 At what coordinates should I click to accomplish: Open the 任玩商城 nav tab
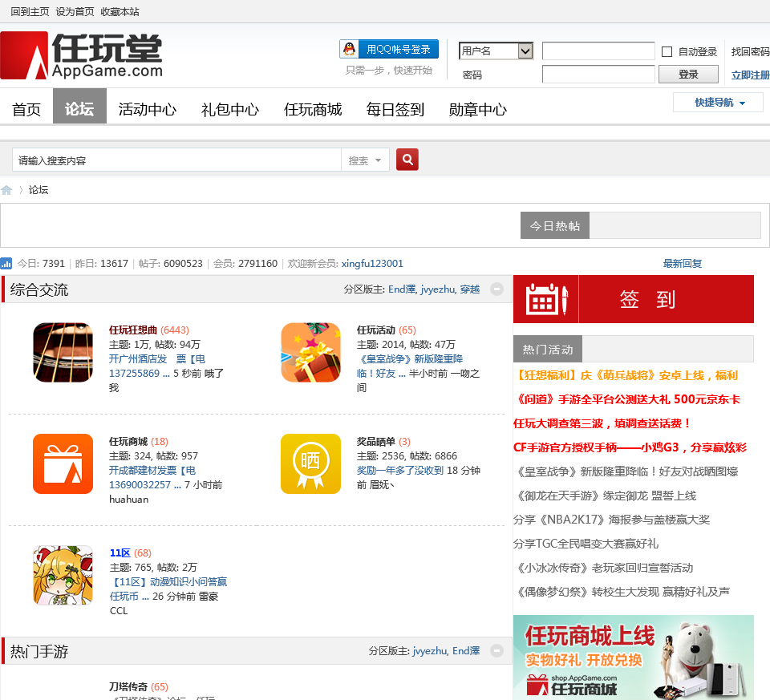(313, 109)
